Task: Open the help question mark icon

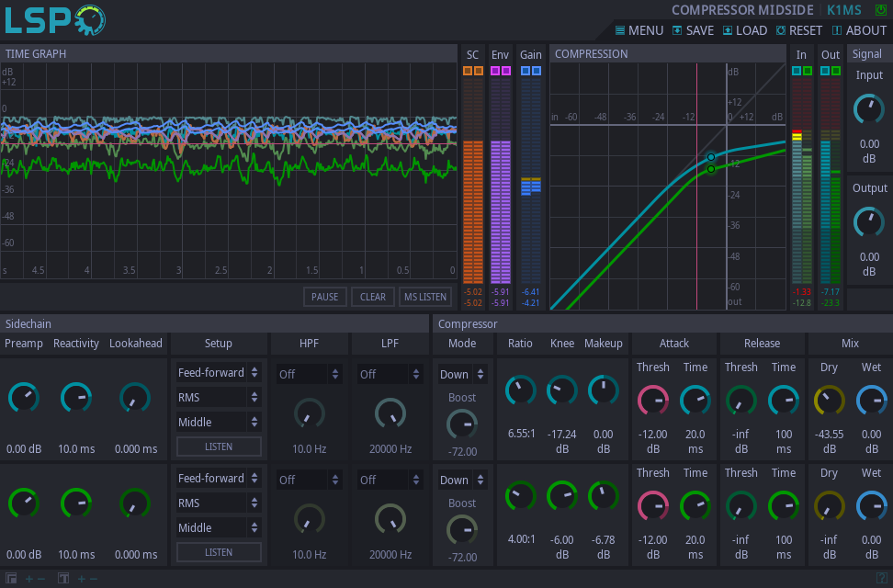Action: [882, 578]
